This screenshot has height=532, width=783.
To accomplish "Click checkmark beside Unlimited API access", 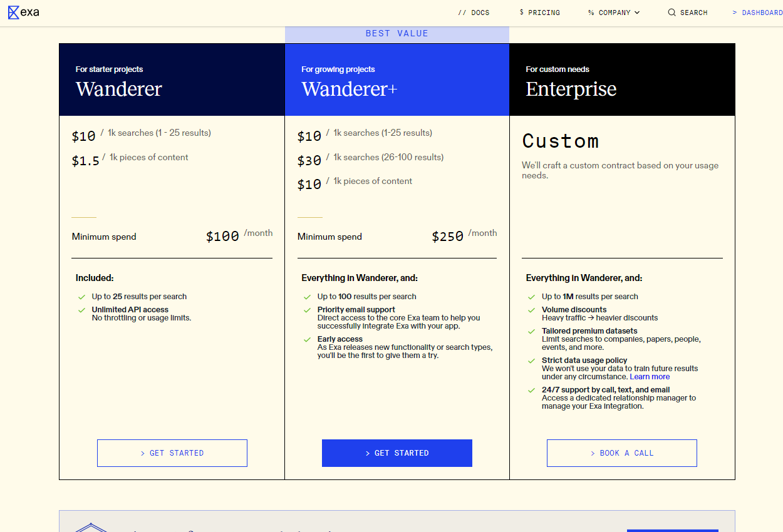I will 81,310.
